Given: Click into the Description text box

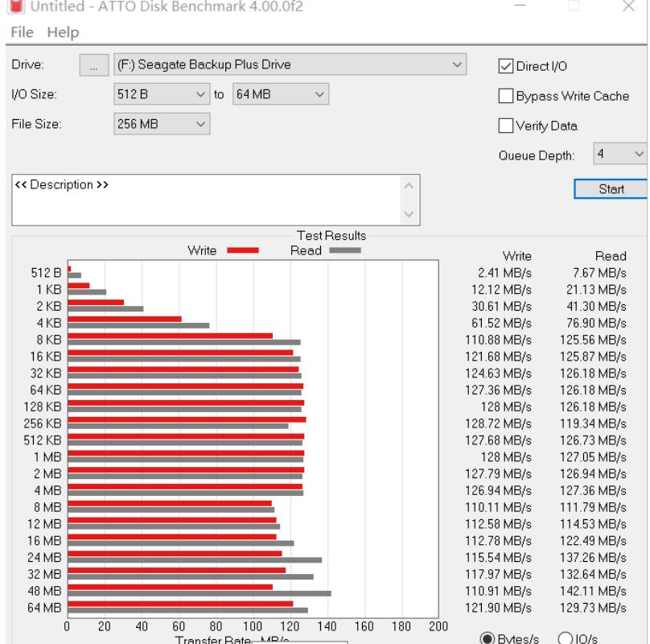Looking at the screenshot, I should pyautogui.click(x=208, y=200).
